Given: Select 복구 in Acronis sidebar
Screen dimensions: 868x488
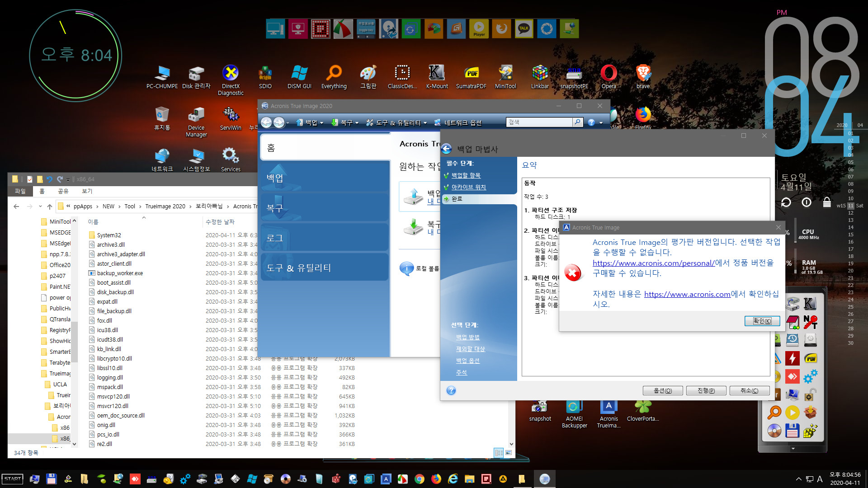Looking at the screenshot, I should [325, 208].
